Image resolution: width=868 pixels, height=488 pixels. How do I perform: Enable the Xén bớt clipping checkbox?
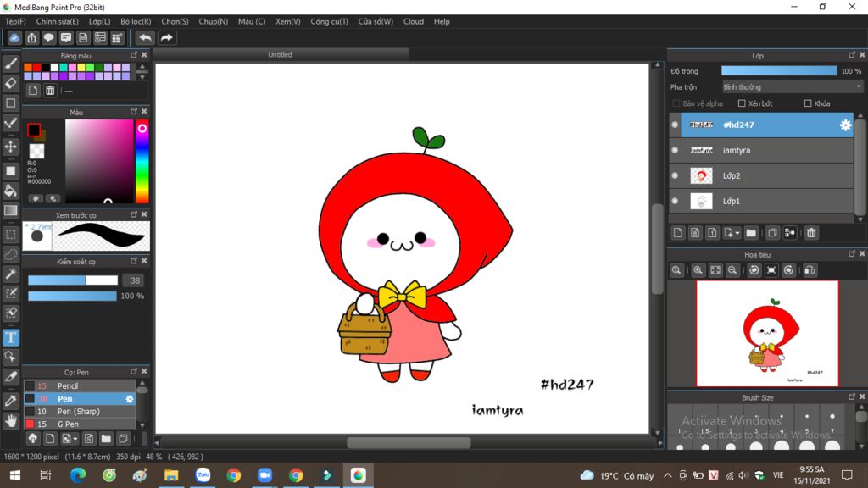pyautogui.click(x=742, y=103)
